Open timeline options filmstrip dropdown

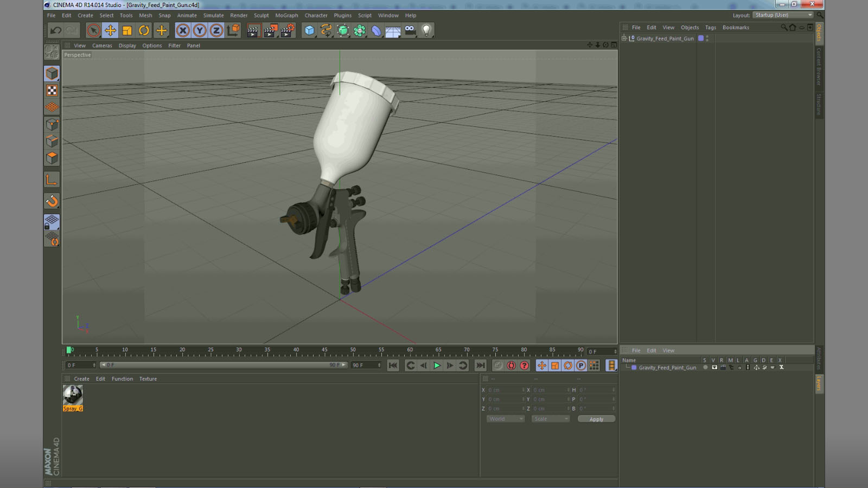[611, 365]
